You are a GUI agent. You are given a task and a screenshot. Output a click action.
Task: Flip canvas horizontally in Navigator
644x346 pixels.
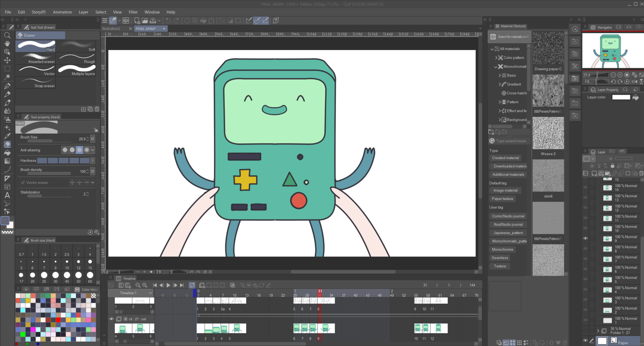pyautogui.click(x=635, y=82)
